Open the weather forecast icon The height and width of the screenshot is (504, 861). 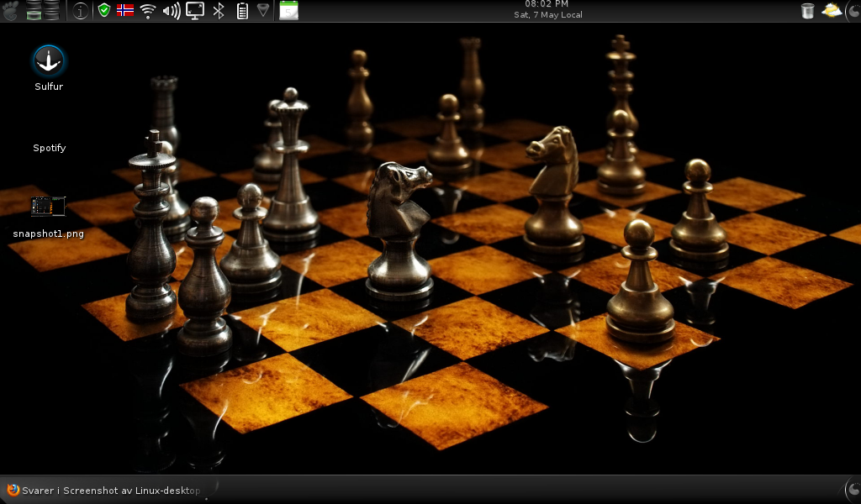tap(832, 10)
